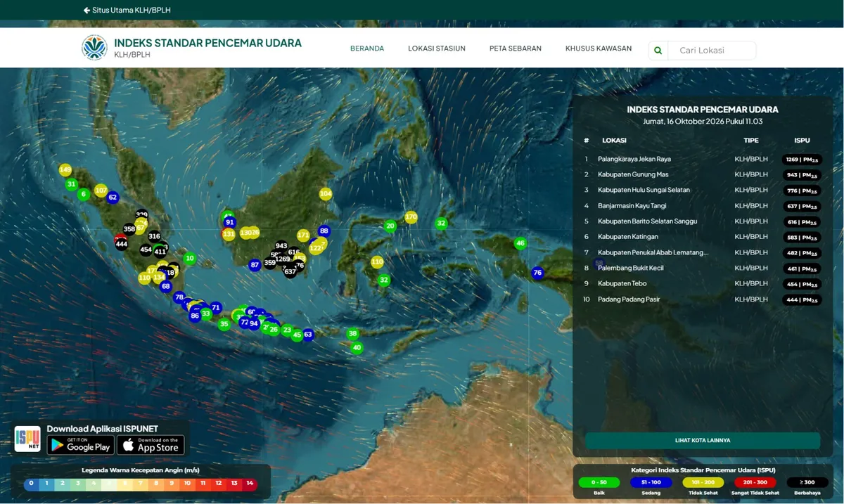Click the 1269 PM2.5 ISPU badge
The image size is (844, 504).
coord(802,159)
